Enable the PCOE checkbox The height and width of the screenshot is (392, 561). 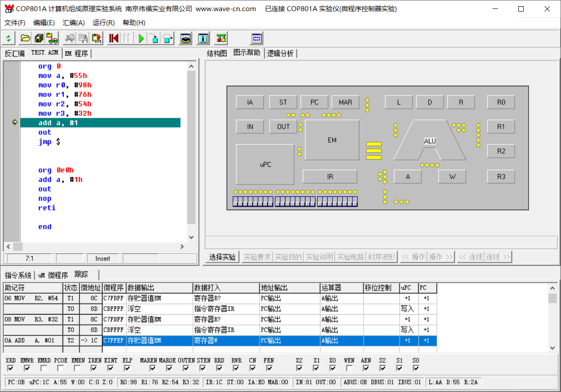point(60,368)
